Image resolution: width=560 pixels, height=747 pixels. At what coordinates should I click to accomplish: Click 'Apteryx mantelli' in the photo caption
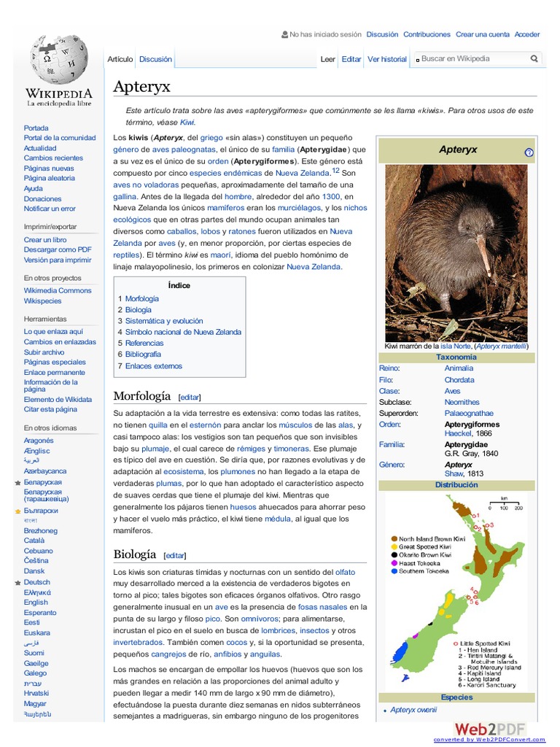tap(502, 347)
